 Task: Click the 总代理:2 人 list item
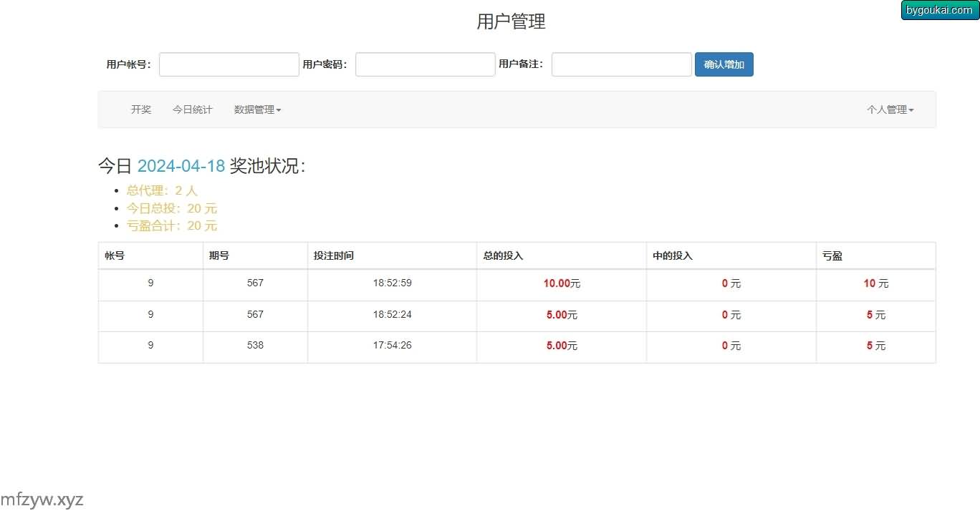pos(162,190)
